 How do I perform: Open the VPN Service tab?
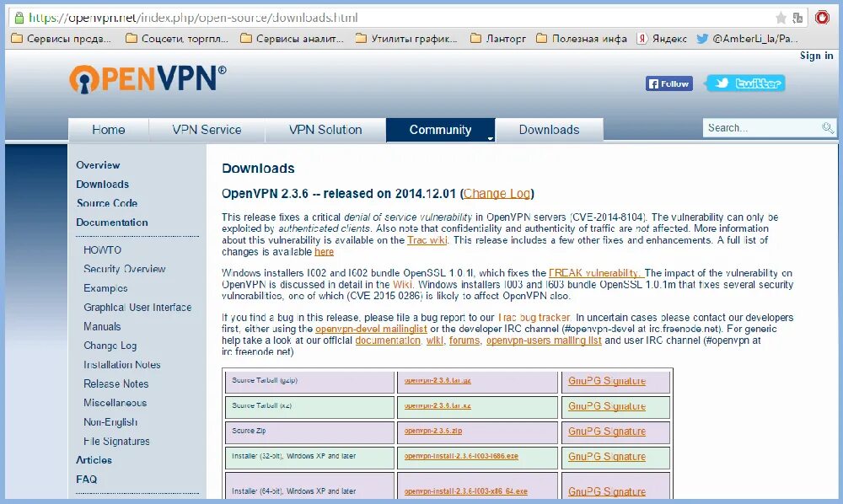click(207, 130)
